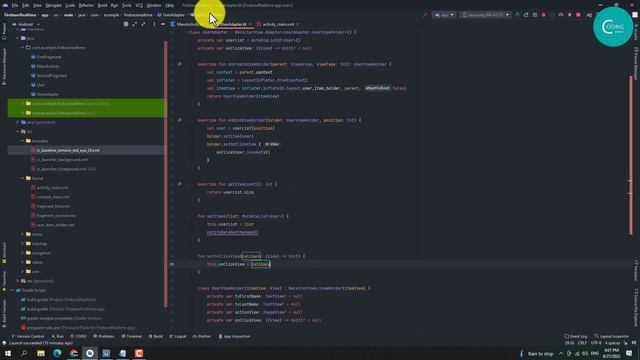
Task: Click override gutter icon beside onBindViewHolder
Action: pos(180,120)
